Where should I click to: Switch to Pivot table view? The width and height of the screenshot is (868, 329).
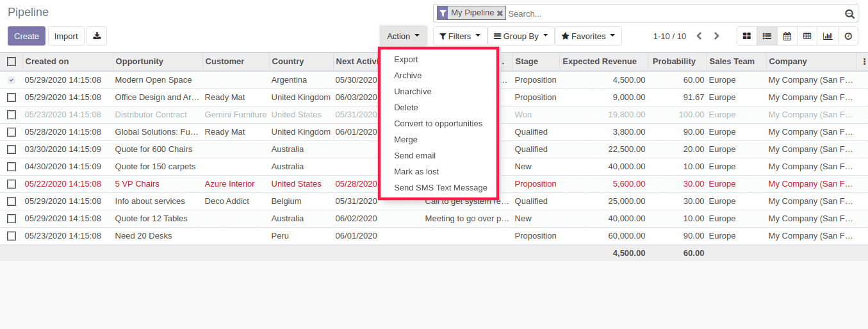[807, 36]
